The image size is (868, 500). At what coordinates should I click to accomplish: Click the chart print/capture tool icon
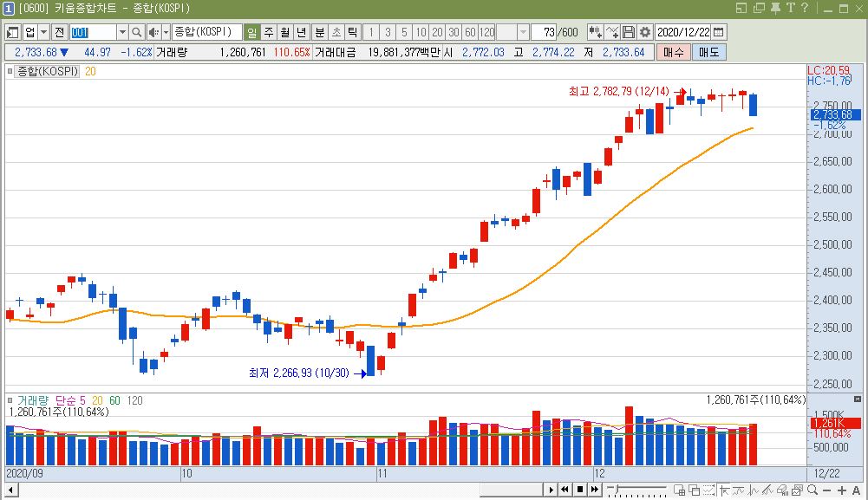[x=797, y=490]
